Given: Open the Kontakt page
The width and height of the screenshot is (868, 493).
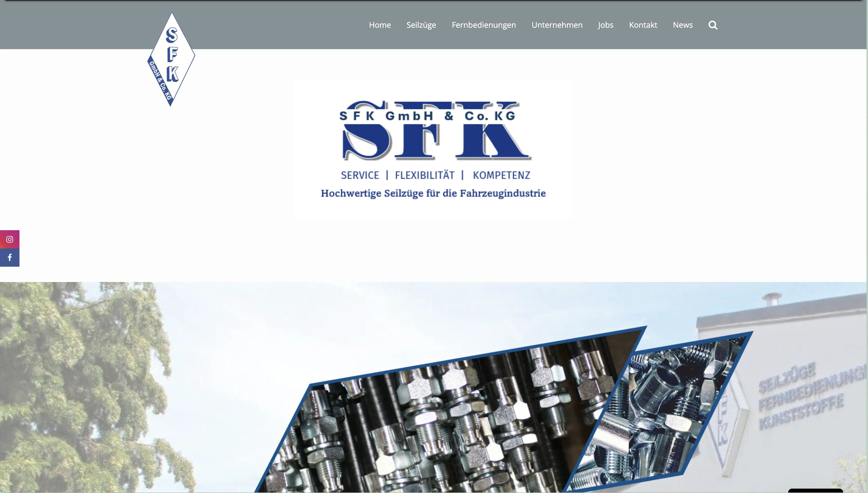Looking at the screenshot, I should [x=643, y=25].
